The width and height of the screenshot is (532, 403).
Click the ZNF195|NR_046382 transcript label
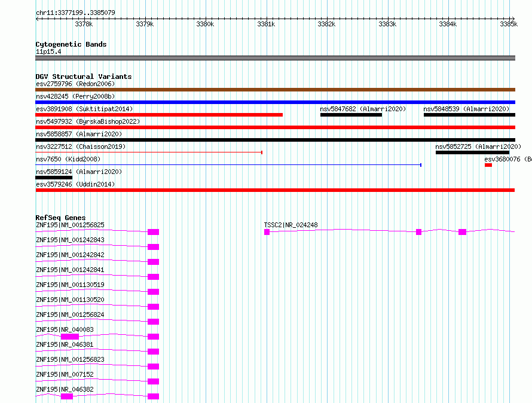click(65, 389)
